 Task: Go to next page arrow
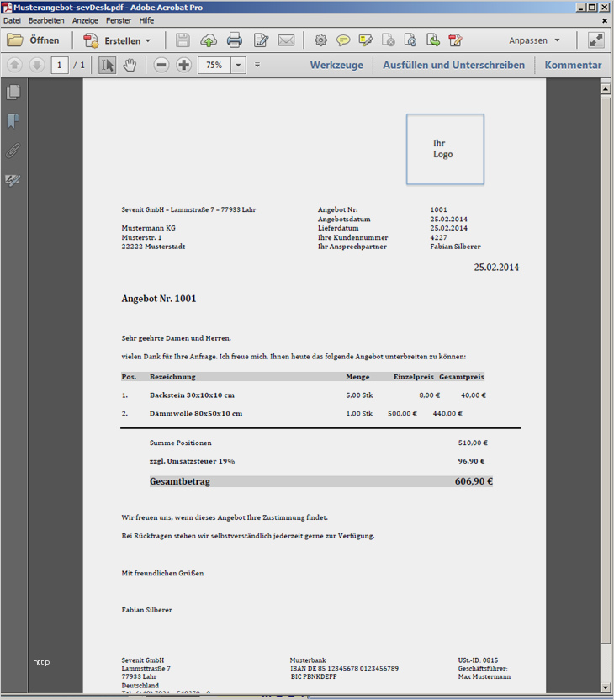point(37,65)
